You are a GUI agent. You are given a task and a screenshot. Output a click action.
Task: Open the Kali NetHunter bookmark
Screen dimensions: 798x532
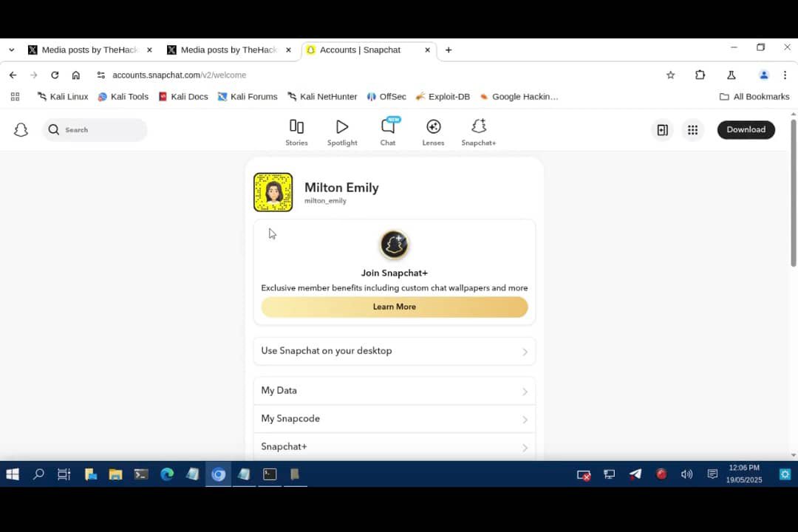coord(322,97)
